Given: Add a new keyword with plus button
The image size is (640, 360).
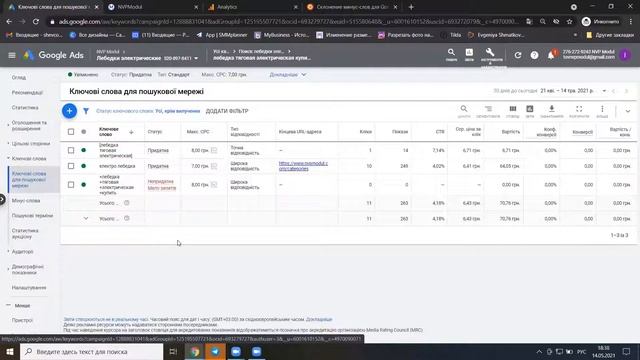Looking at the screenshot, I should [69, 111].
